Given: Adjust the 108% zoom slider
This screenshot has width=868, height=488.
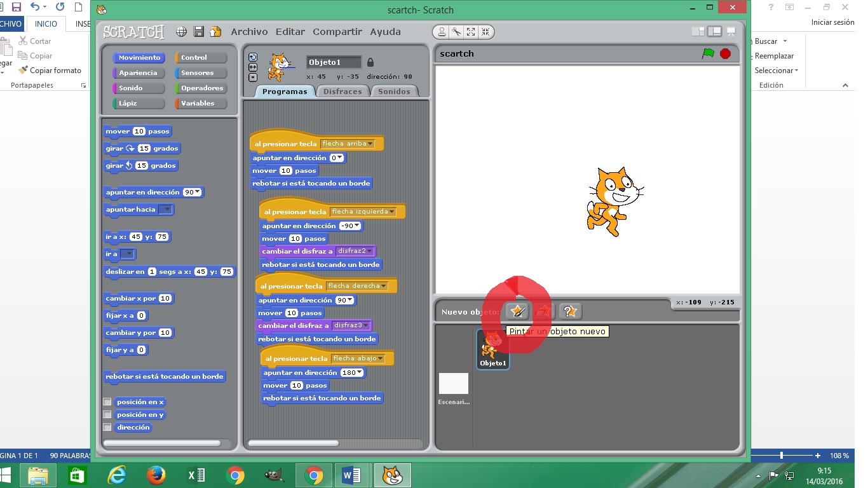Looking at the screenshot, I should [780, 455].
